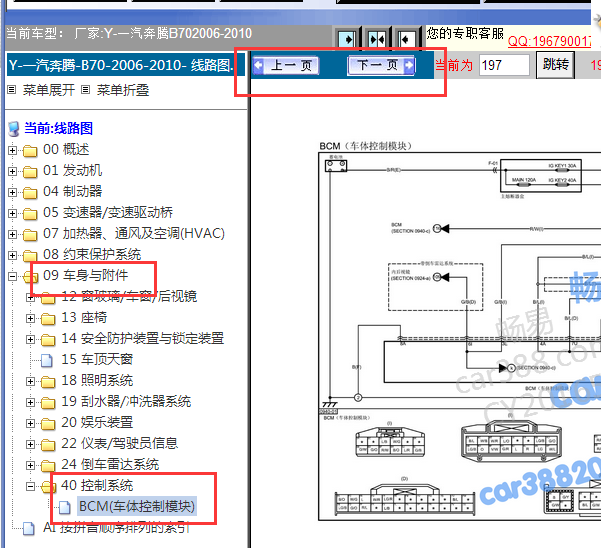Click the folder icon of 20 娱乐装置
The image size is (601, 548).
[x=48, y=424]
